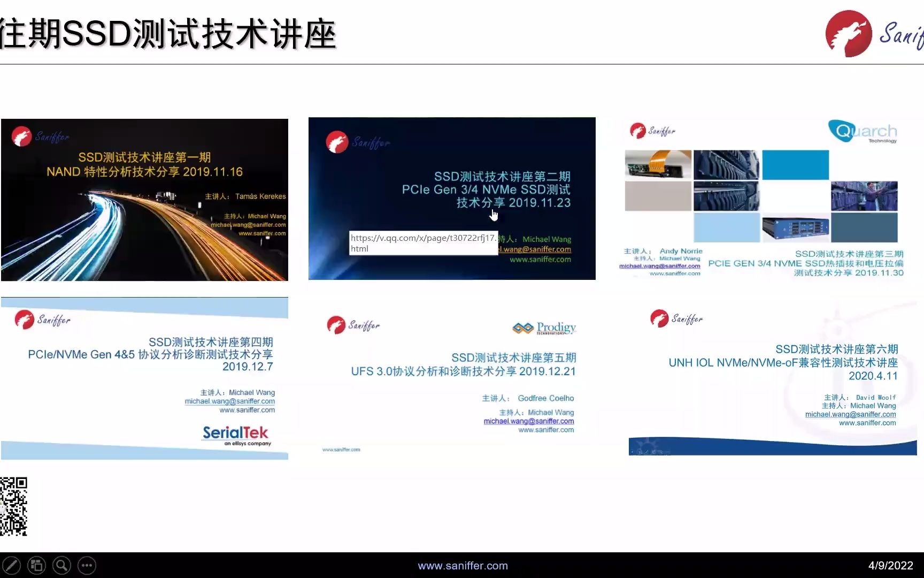Click speaker name Andy Norrie

click(x=681, y=251)
